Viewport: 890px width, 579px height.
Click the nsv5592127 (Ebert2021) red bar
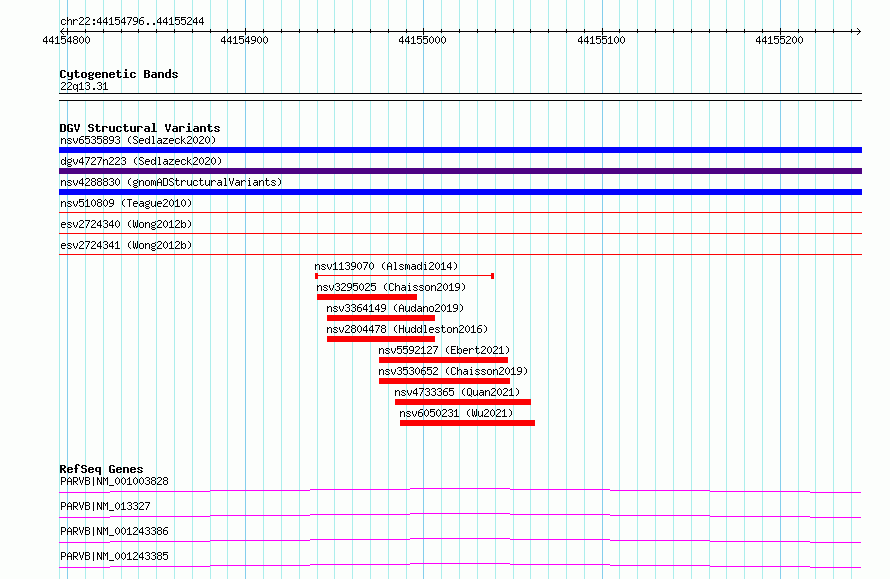pos(443,360)
